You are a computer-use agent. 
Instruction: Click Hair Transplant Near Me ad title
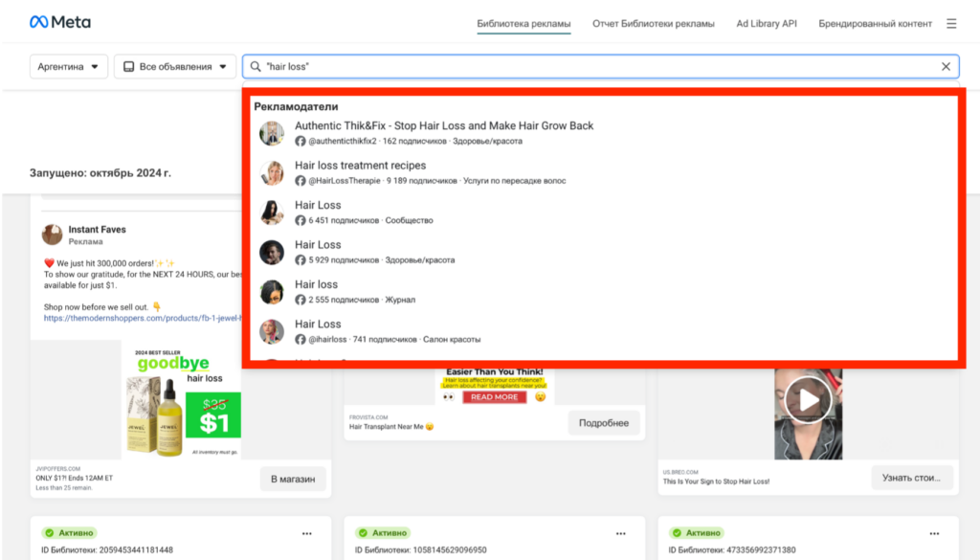pos(391,427)
